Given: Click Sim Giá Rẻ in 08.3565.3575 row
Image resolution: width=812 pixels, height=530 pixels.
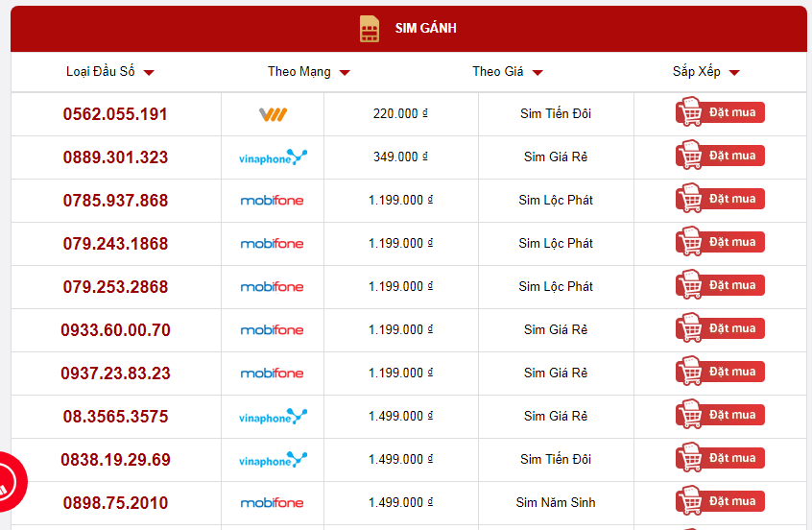Looking at the screenshot, I should pyautogui.click(x=556, y=416).
